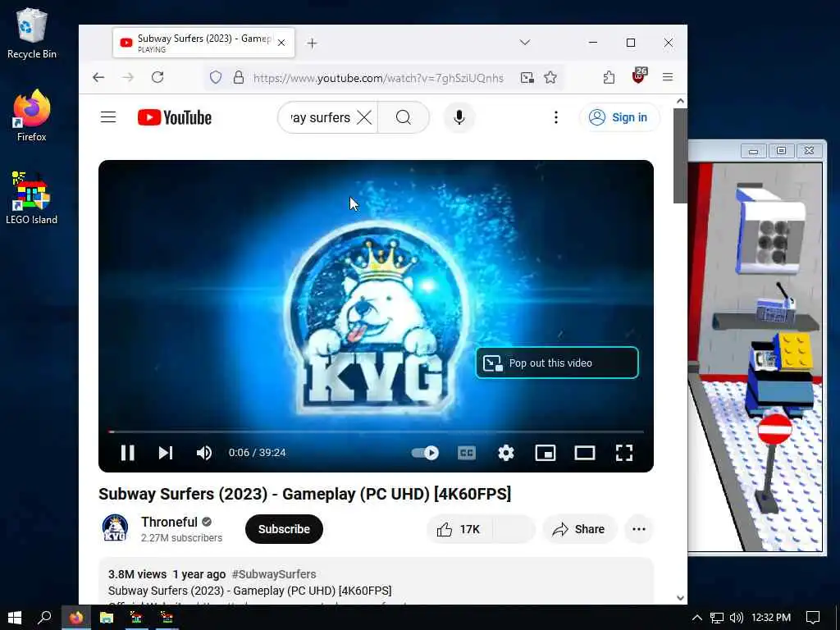Viewport: 840px width, 630px height.
Task: Open Recycle Bin desktop icon
Action: coord(32,34)
